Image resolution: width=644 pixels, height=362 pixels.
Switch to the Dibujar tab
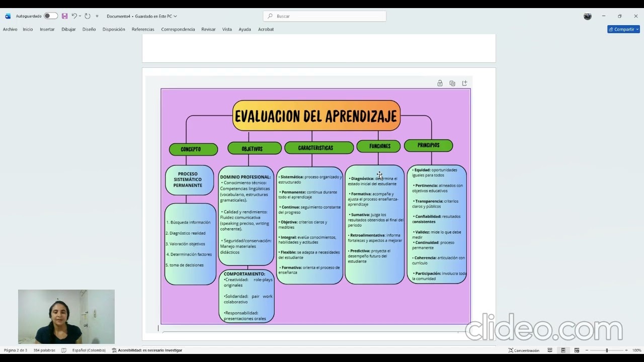click(68, 29)
